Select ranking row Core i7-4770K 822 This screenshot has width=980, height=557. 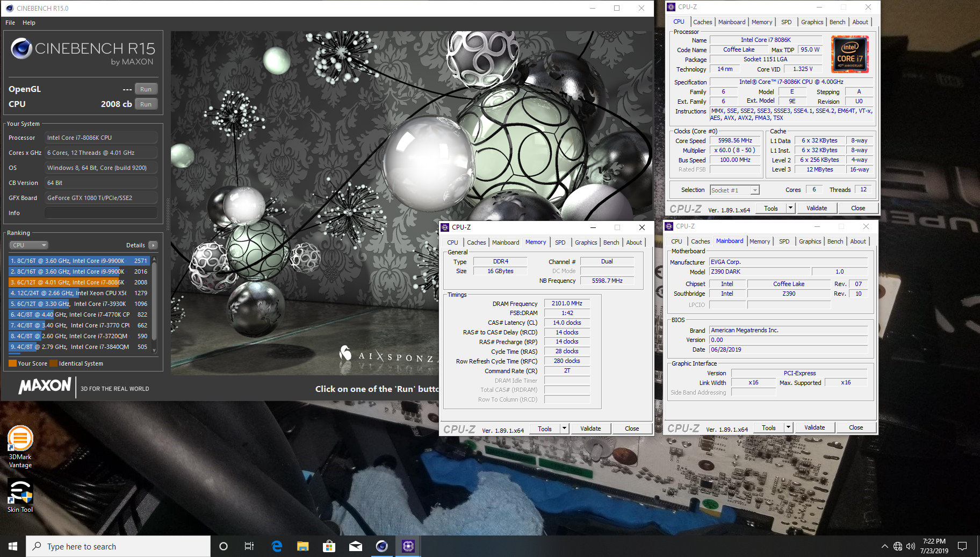[79, 315]
